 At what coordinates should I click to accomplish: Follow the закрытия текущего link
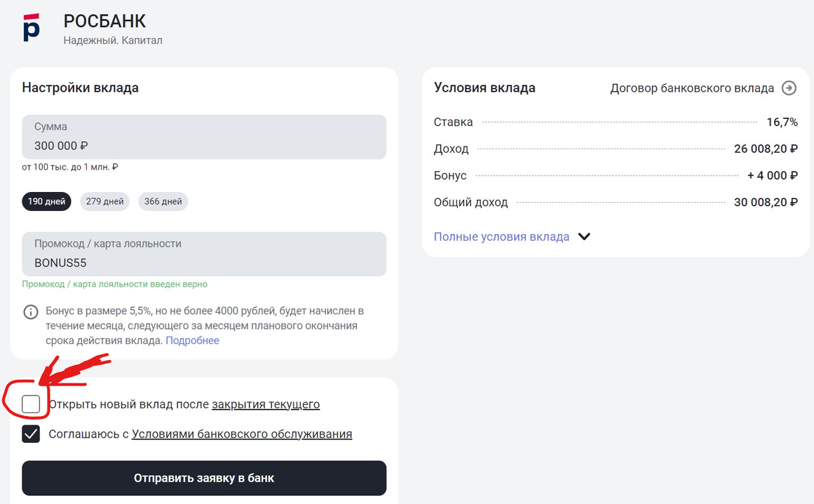(266, 404)
